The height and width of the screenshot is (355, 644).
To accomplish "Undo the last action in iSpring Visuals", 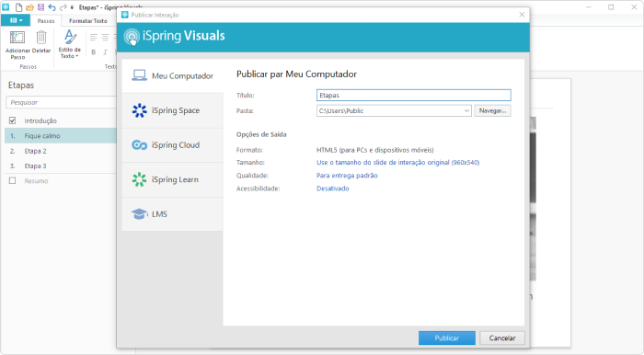I will 52,7.
